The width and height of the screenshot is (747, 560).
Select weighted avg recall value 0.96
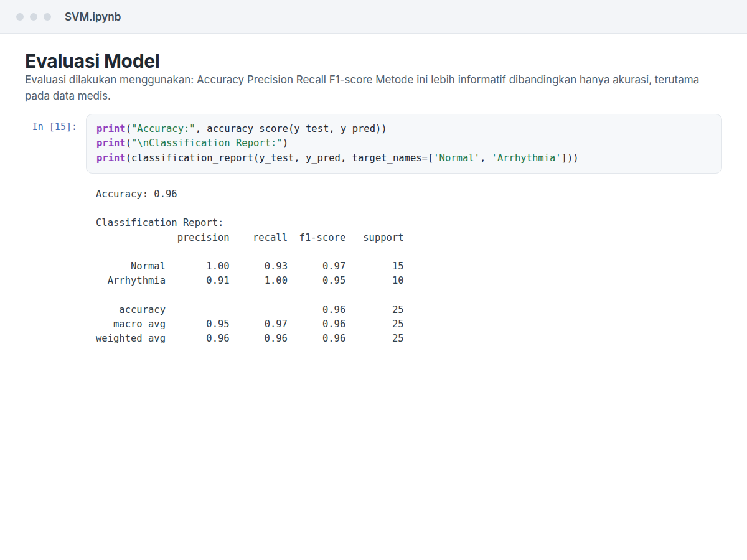[276, 338]
